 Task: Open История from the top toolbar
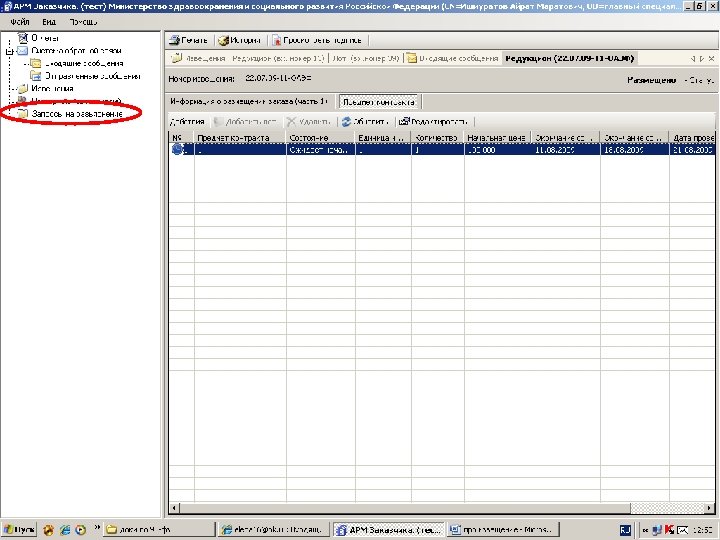tap(239, 40)
